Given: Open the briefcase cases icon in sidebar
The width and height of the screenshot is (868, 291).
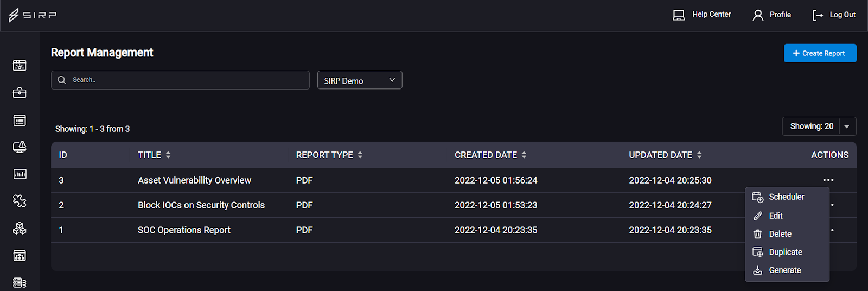Looking at the screenshot, I should 20,93.
